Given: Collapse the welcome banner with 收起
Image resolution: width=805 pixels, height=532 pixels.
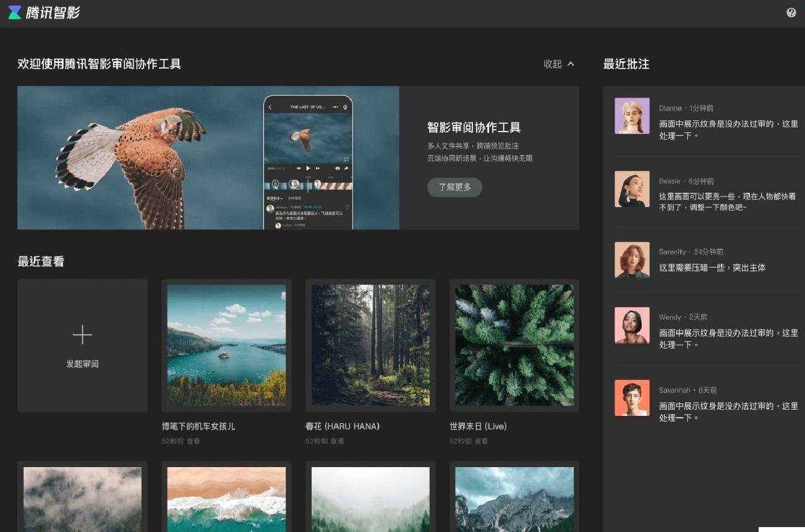Looking at the screenshot, I should 559,64.
